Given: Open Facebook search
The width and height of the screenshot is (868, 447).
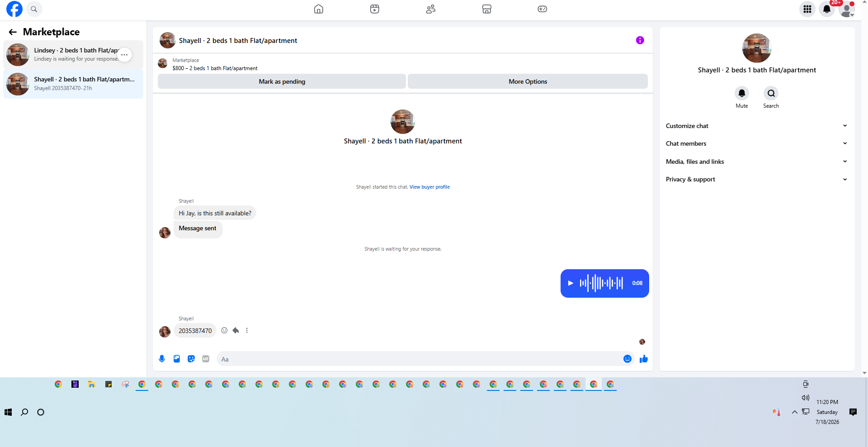Looking at the screenshot, I should (34, 9).
